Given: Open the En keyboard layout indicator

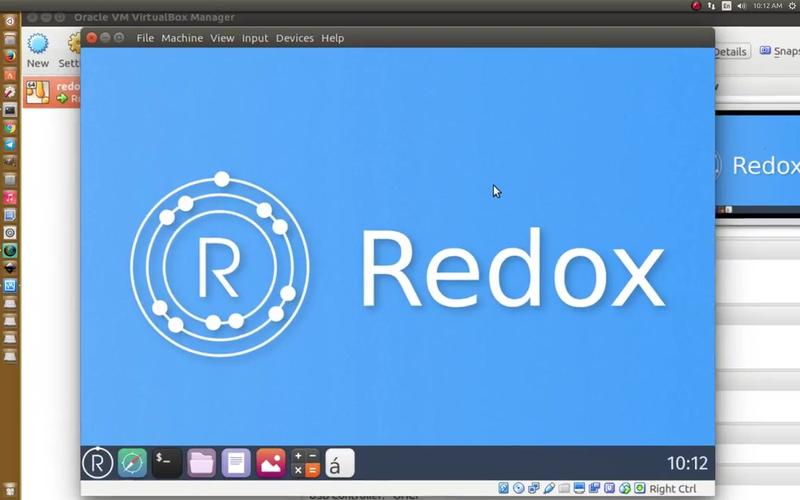Looking at the screenshot, I should click(x=727, y=6).
